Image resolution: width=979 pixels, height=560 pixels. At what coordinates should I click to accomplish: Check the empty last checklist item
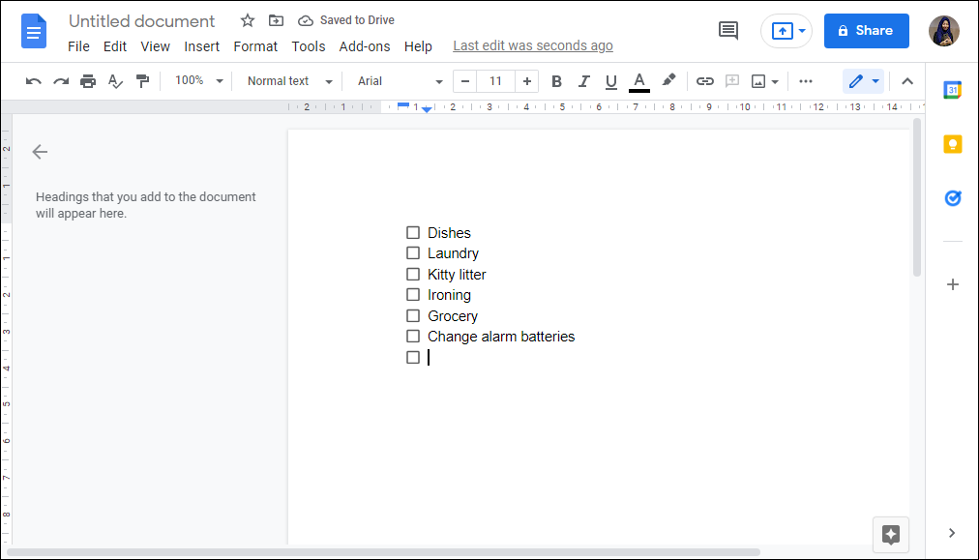[x=413, y=357]
